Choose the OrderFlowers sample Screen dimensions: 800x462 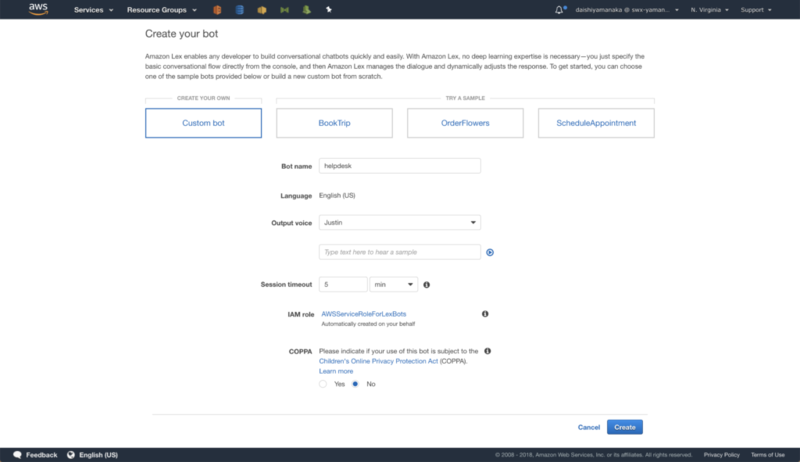tap(465, 123)
